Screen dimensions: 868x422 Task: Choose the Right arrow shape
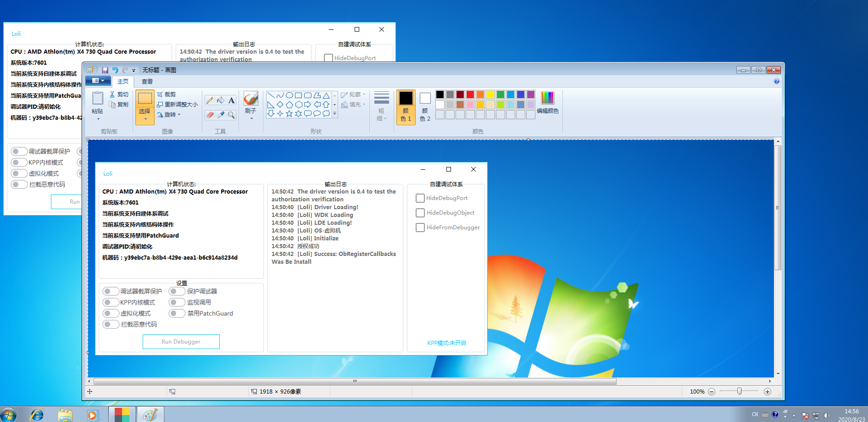point(308,105)
